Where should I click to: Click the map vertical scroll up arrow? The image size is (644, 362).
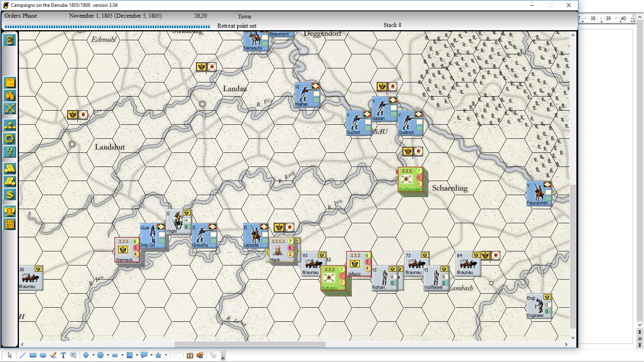(573, 35)
